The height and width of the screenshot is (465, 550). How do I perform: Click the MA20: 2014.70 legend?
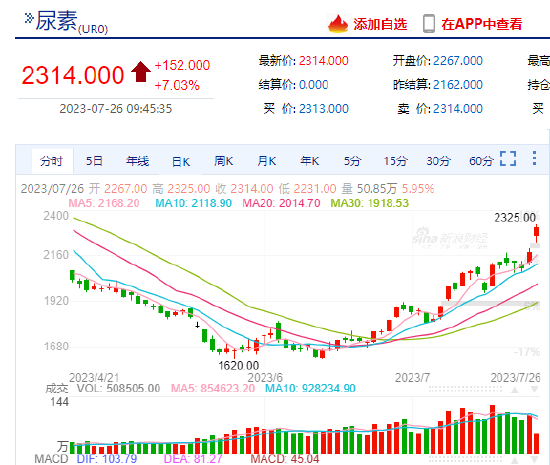[x=281, y=203]
